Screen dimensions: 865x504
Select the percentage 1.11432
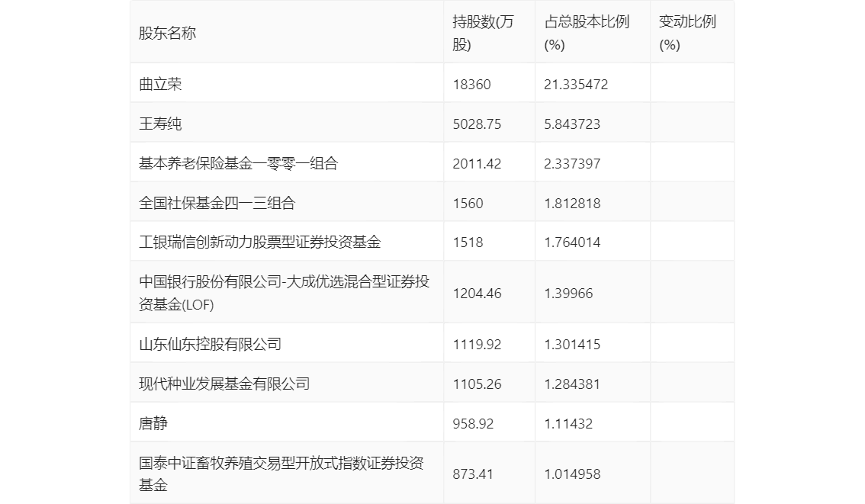tap(568, 424)
